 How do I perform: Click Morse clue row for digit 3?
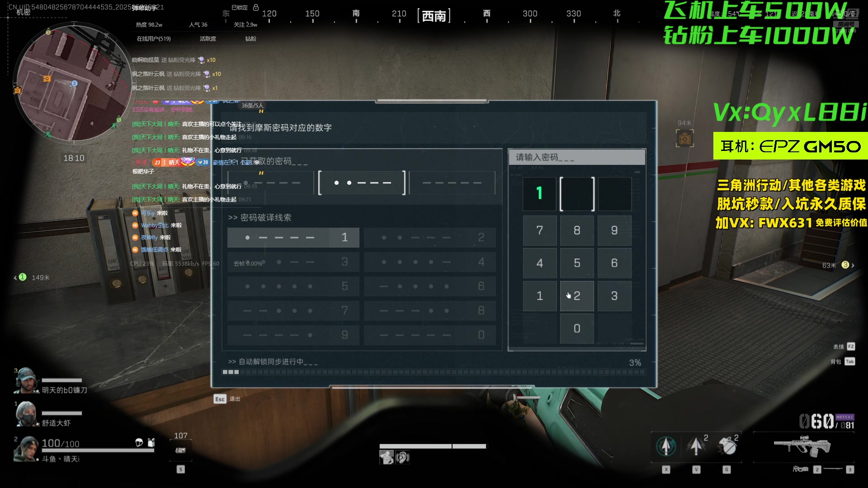point(293,262)
